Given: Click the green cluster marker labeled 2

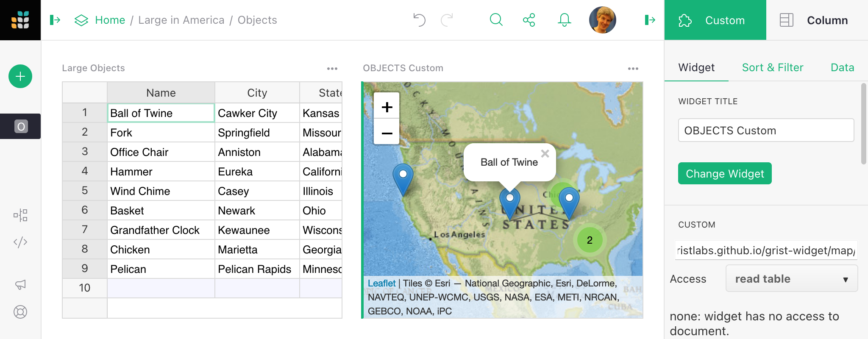Looking at the screenshot, I should (590, 240).
